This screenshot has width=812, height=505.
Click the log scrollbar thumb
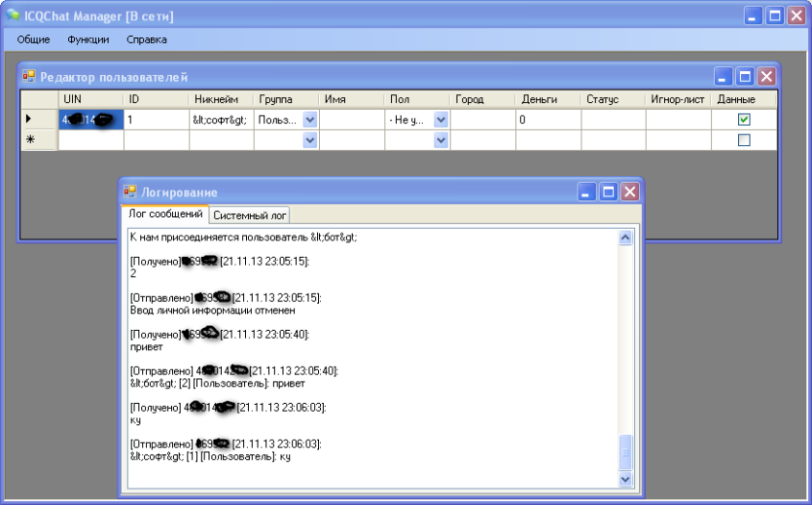[625, 451]
